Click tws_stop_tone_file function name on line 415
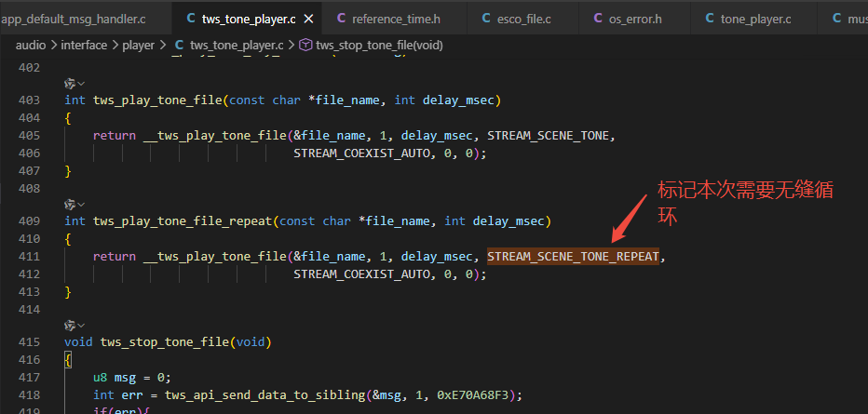868x414 pixels. pos(165,342)
